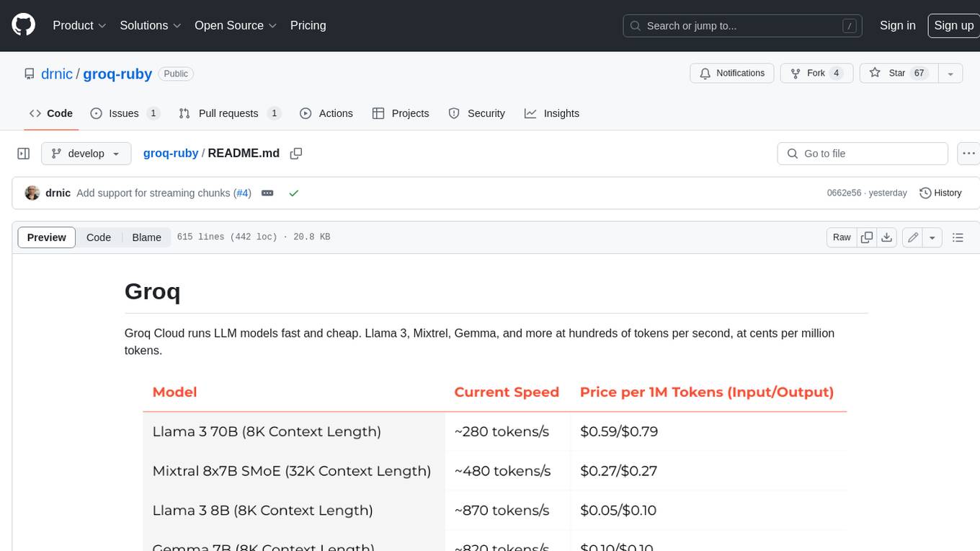Expand commit message details ellipsis
The height and width of the screenshot is (551, 980).
pos(267,193)
